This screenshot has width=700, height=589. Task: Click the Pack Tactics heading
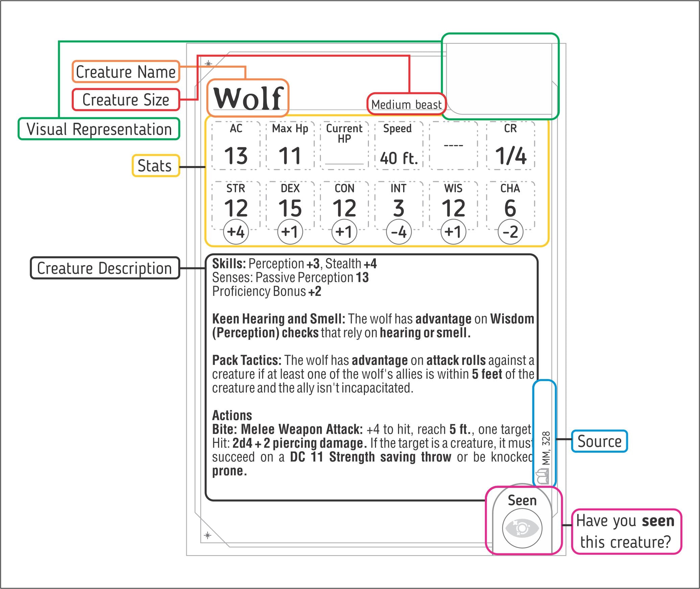[x=247, y=360]
